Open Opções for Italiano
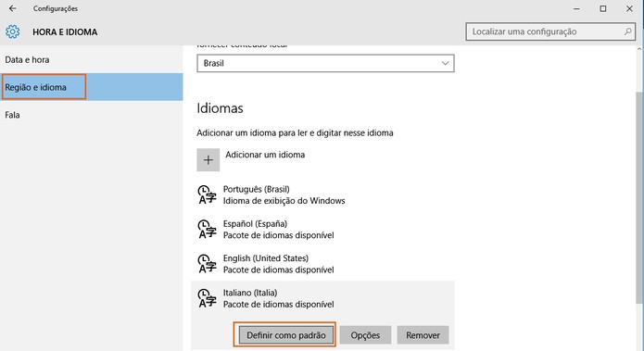 pos(365,335)
